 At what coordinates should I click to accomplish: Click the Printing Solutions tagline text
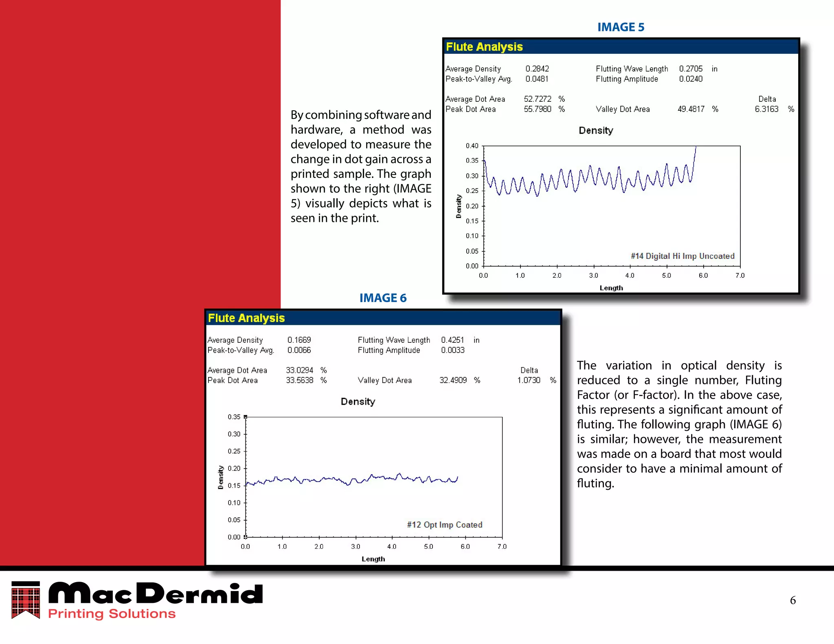click(x=112, y=614)
